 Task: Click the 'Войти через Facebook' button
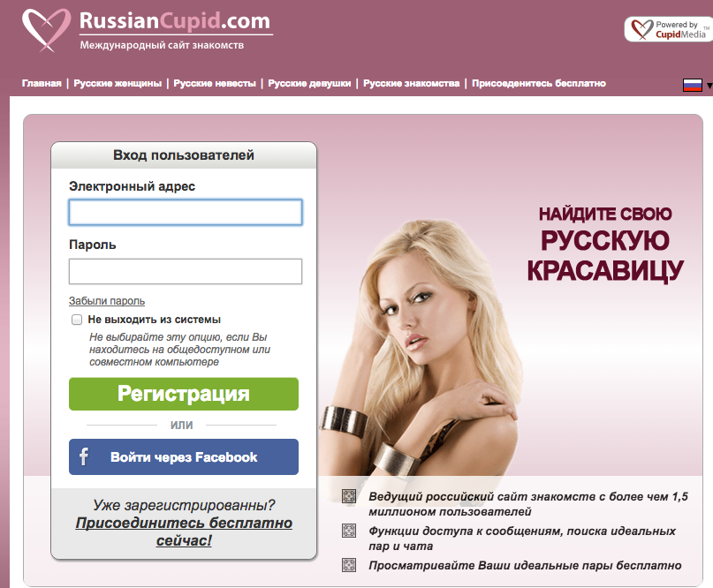pos(184,456)
